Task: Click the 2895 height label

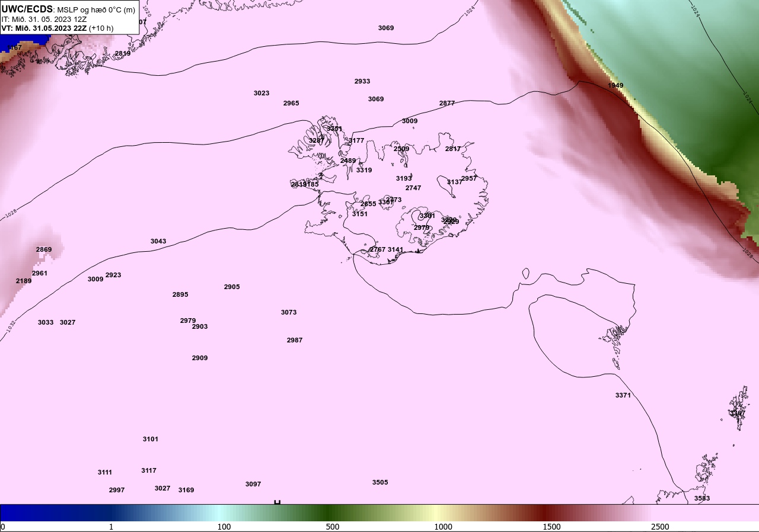Action: click(180, 294)
